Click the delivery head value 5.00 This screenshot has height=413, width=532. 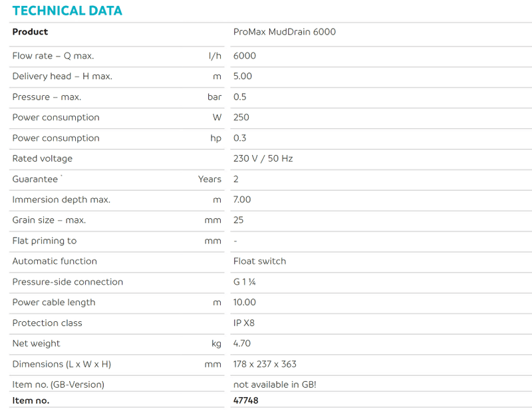click(242, 76)
